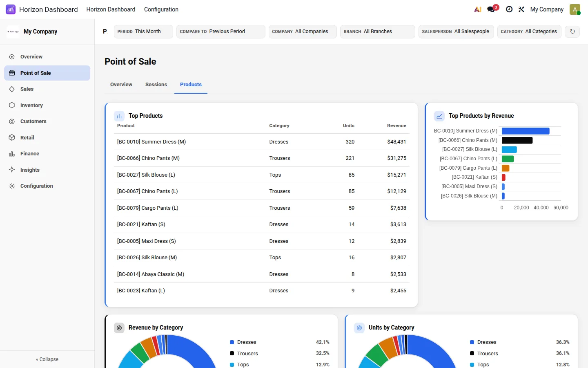Image resolution: width=588 pixels, height=368 pixels.
Task: Open the Branch All Branches filter
Action: coord(378,31)
